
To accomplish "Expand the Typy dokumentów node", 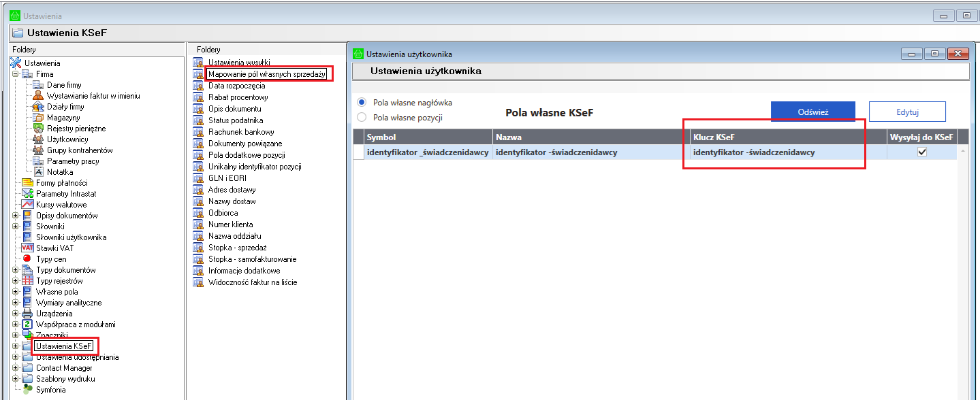I will tap(15, 270).
